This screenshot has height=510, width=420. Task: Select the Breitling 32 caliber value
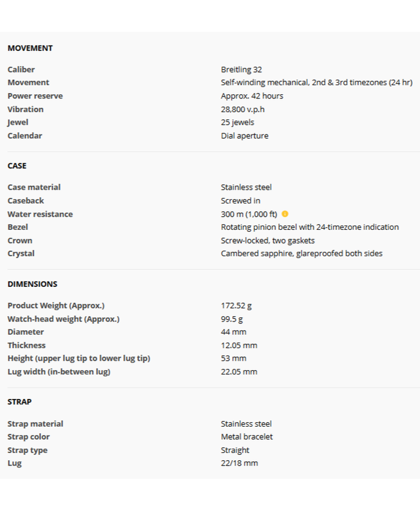[x=241, y=70]
